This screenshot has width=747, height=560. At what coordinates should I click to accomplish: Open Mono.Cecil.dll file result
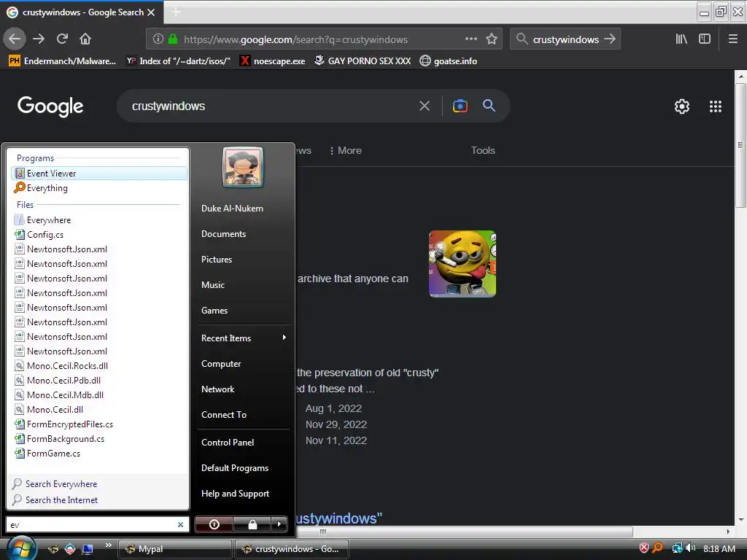click(x=99, y=410)
